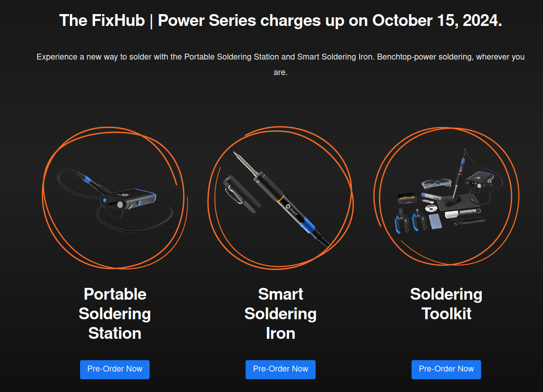Select the FixHub Power Series launch headline
The width and height of the screenshot is (543, 392).
pos(281,20)
